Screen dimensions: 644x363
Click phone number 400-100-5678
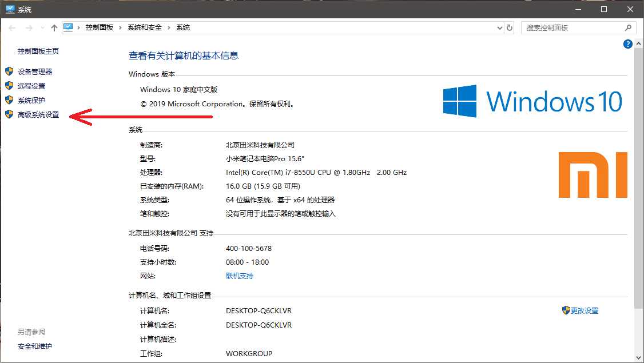coord(248,249)
